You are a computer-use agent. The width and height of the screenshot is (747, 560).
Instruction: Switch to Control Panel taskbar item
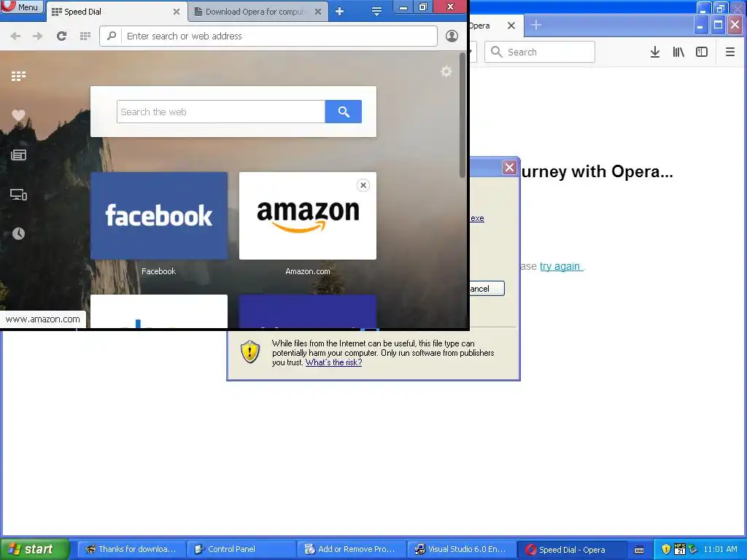pyautogui.click(x=241, y=549)
